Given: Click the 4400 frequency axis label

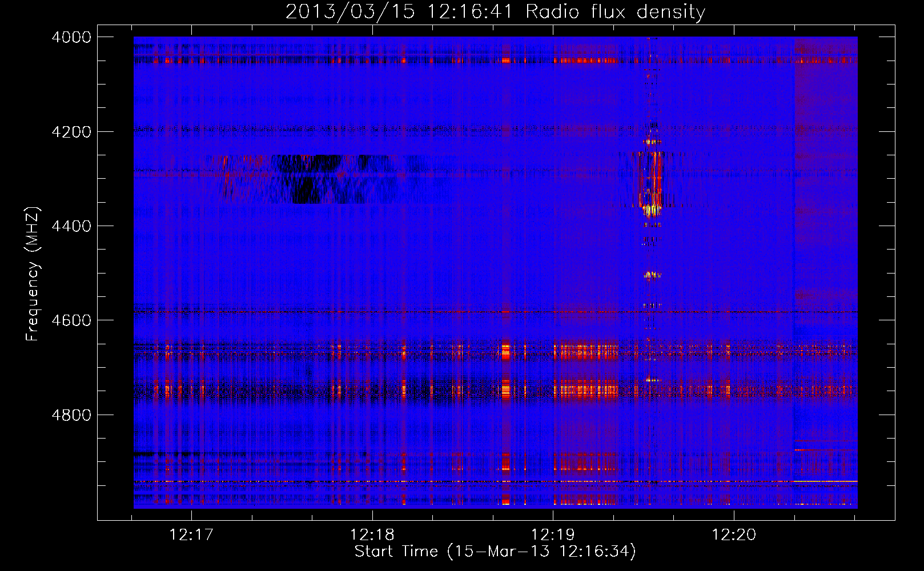Looking at the screenshot, I should pos(71,226).
